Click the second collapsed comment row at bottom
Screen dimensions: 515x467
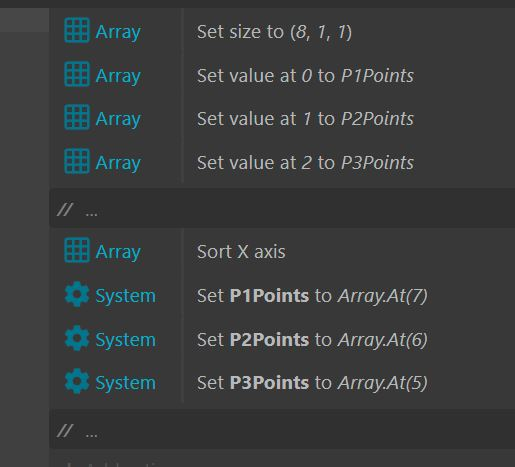pos(282,429)
